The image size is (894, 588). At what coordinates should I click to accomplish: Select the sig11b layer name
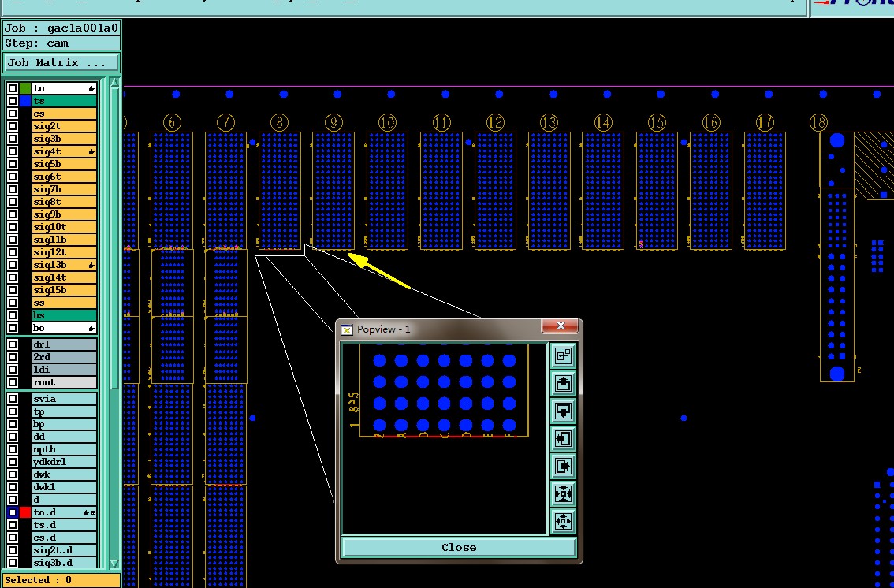[x=64, y=240]
